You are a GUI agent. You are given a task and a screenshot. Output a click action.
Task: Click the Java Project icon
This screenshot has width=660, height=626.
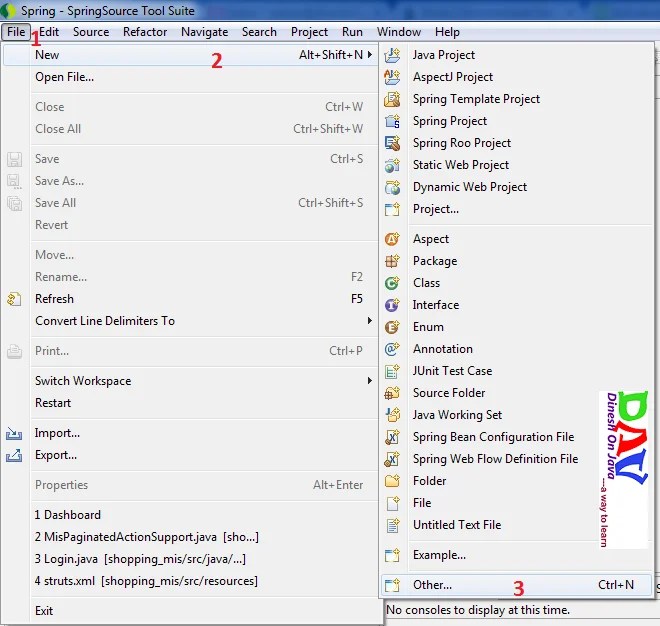pyautogui.click(x=392, y=55)
